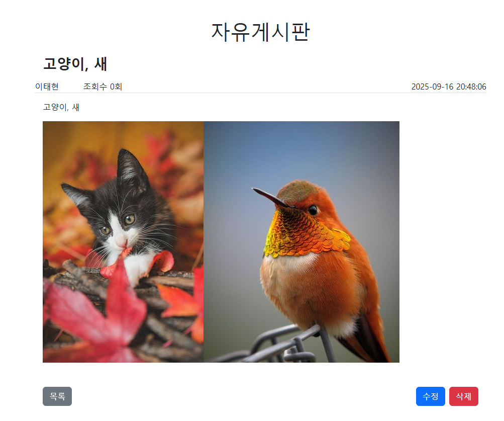Viewport: 504px width, 421px height.
Task: Click the large red maple leaf in foreground
Action: (x=96, y=309)
